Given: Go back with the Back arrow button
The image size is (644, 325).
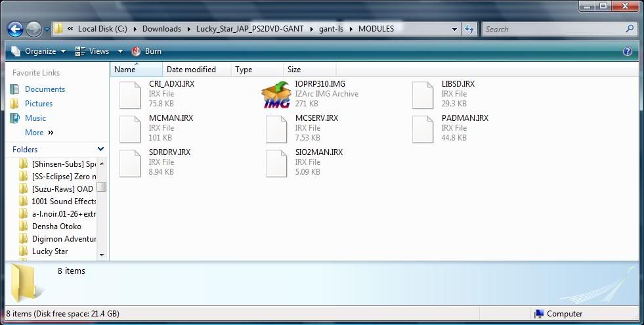Looking at the screenshot, I should [x=15, y=29].
